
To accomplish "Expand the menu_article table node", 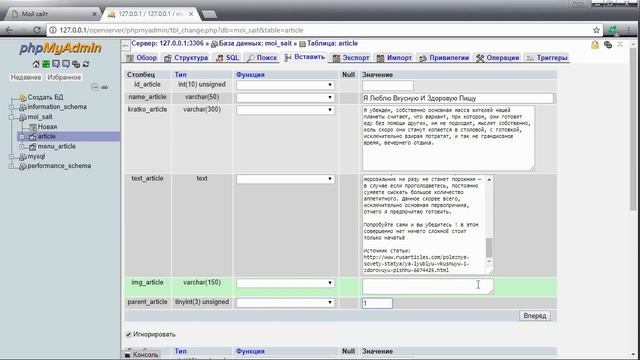I will tap(22, 147).
